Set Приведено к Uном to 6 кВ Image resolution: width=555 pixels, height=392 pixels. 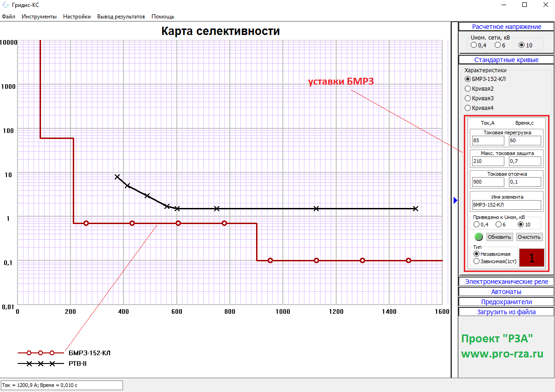[498, 225]
